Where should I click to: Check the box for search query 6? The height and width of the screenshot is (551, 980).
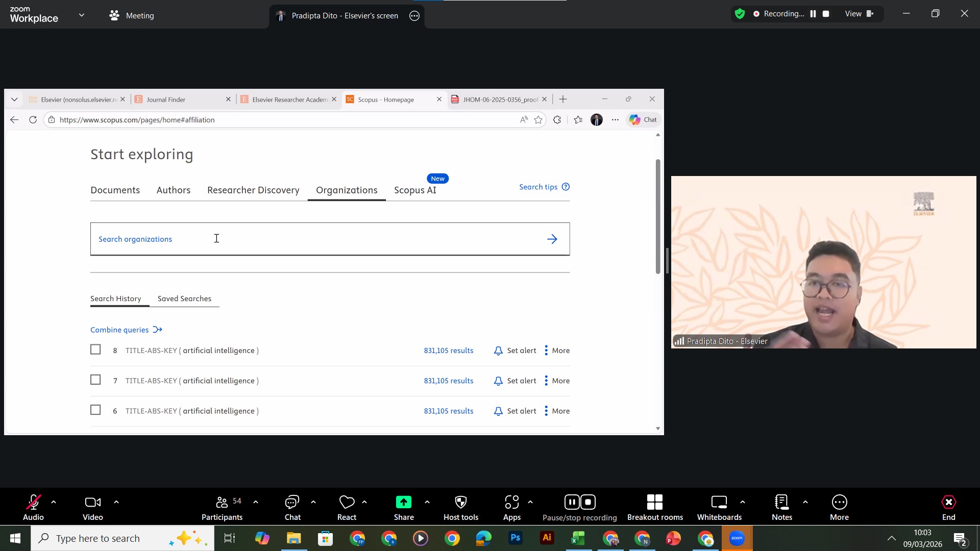[95, 410]
